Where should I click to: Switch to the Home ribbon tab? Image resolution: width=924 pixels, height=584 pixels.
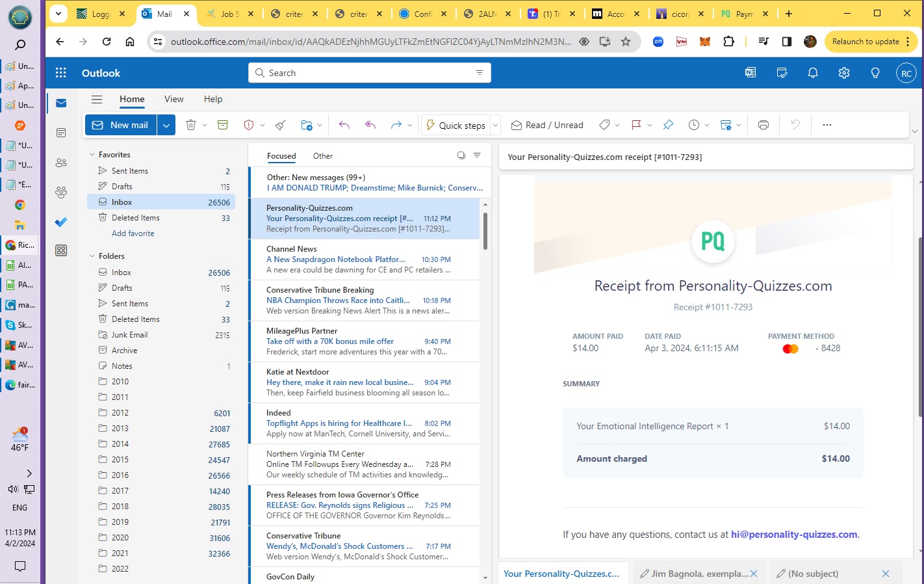click(x=132, y=99)
